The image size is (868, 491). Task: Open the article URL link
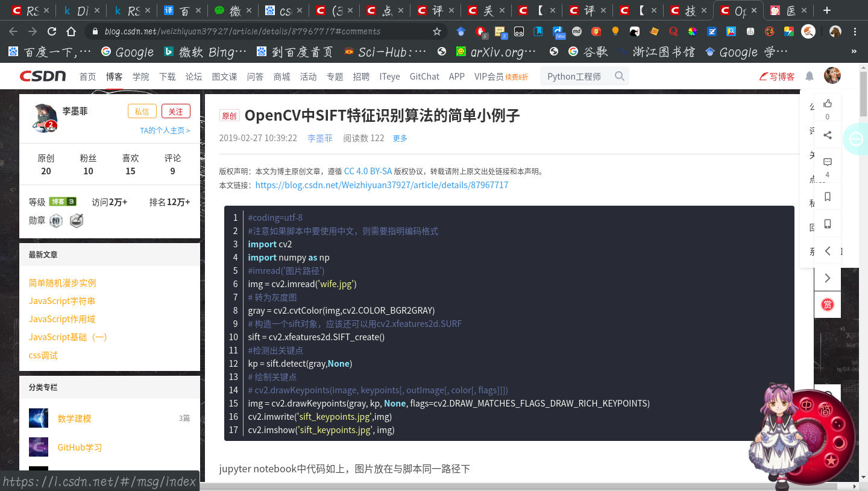(x=382, y=185)
